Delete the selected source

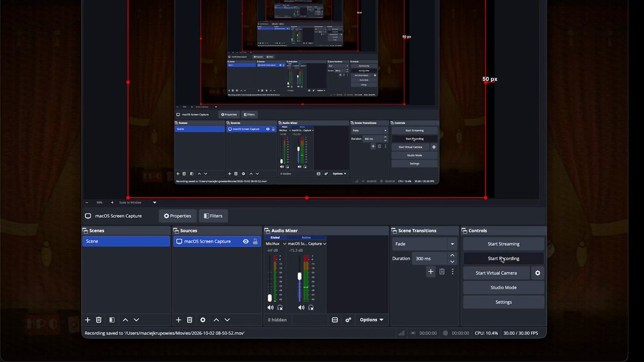(189, 320)
